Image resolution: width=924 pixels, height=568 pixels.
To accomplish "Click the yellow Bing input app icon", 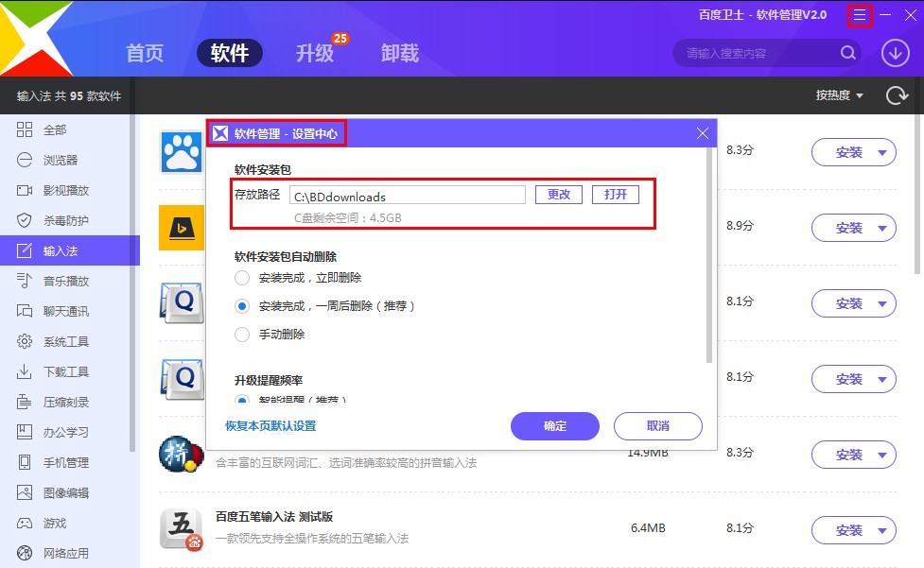I will click(182, 228).
